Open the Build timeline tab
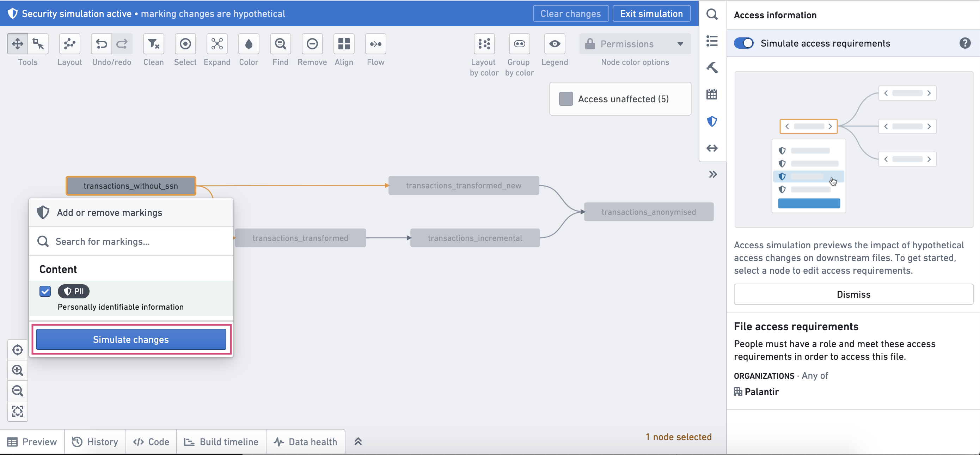Screen dimensions: 980x455 click(221, 442)
